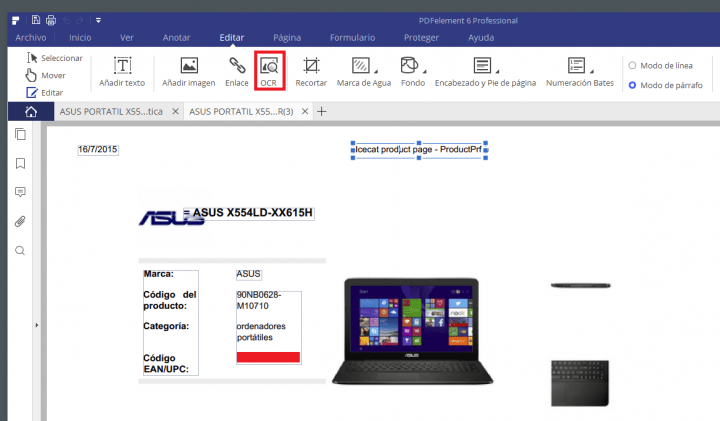The width and height of the screenshot is (720, 421).
Task: Activate the Editar tool in ribbon
Action: (45, 93)
